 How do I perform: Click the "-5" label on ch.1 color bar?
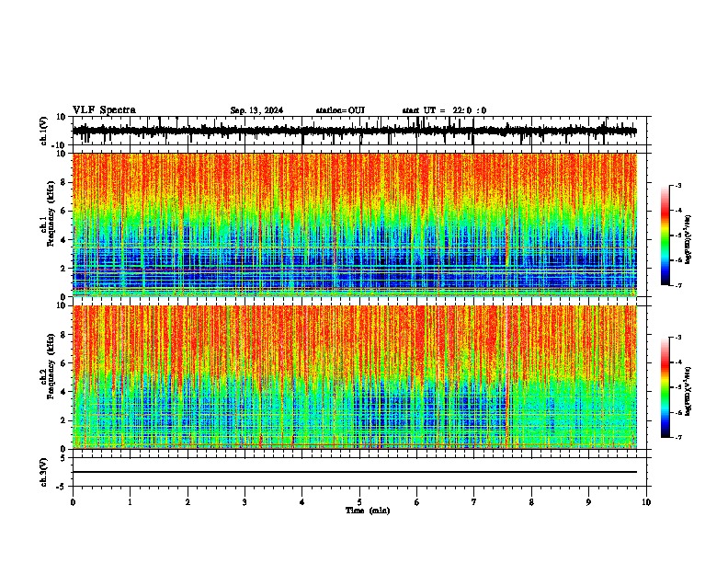(678, 236)
